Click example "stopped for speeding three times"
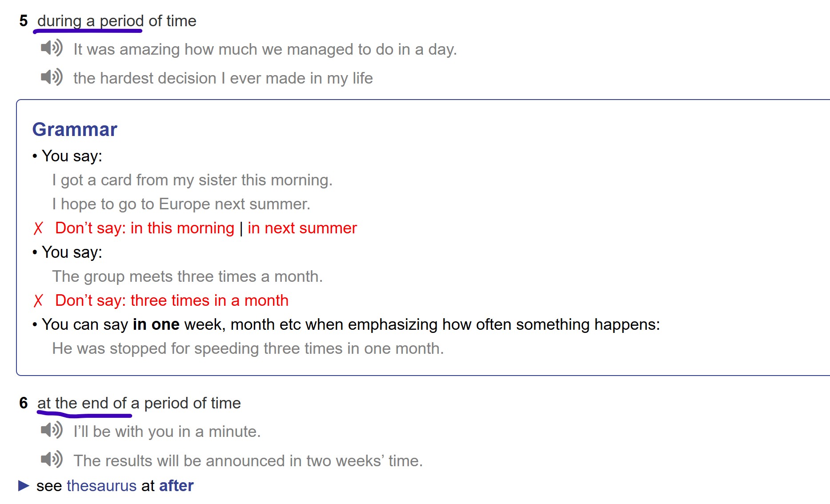Viewport: 830px width, 504px height. pyautogui.click(x=248, y=348)
